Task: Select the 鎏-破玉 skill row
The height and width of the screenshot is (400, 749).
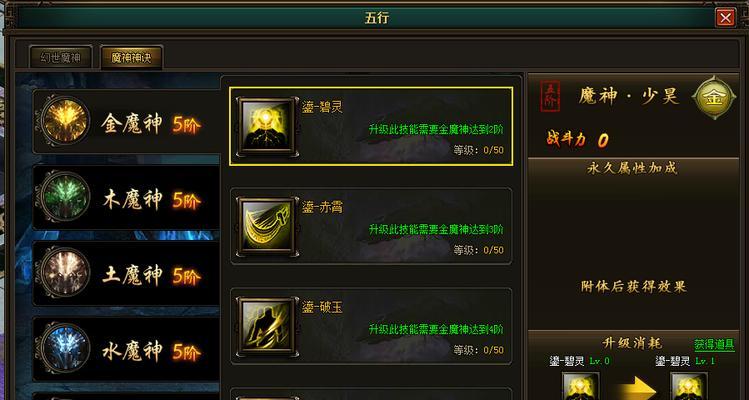Action: coord(371,326)
